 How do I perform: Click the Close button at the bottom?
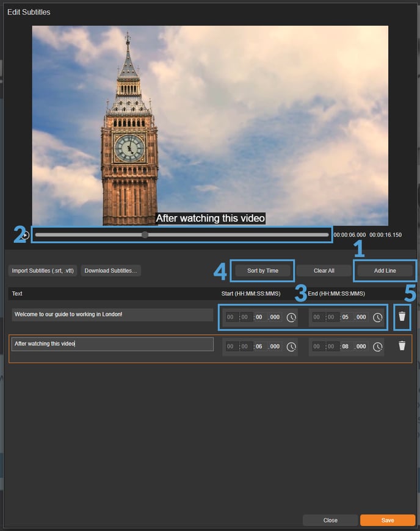click(x=330, y=520)
